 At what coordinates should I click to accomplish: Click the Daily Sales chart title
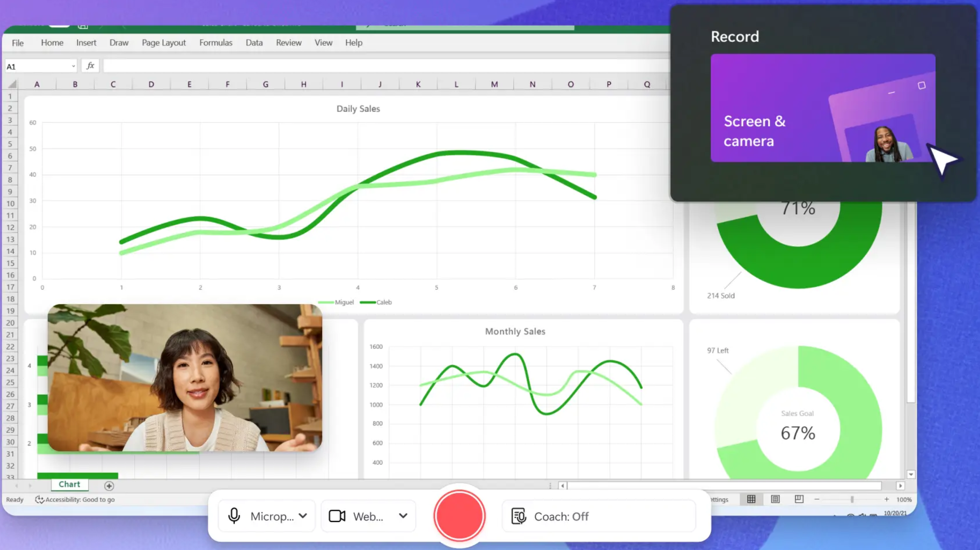click(358, 109)
